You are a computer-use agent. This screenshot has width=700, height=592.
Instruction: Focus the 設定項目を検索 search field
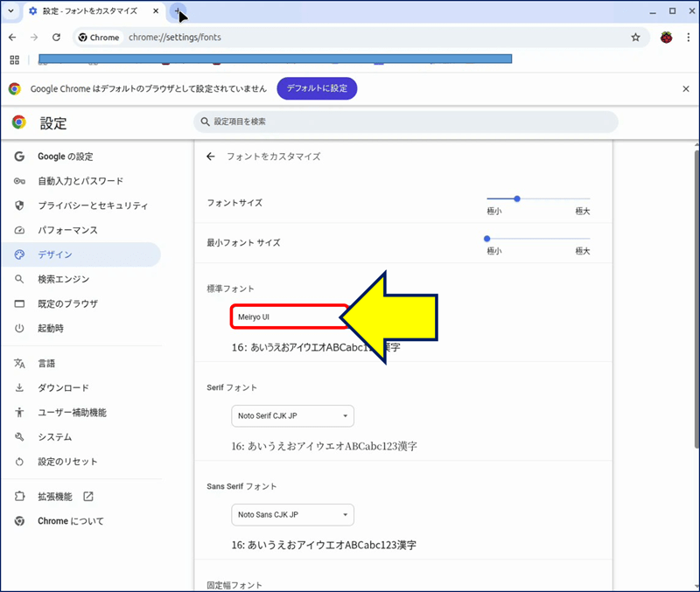click(x=406, y=122)
